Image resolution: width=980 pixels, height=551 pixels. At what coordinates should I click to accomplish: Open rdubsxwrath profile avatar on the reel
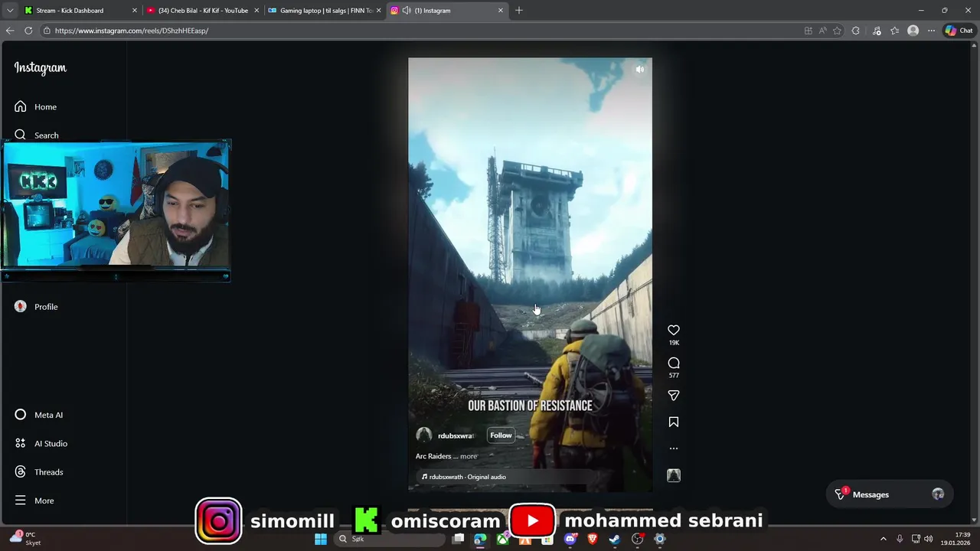423,435
